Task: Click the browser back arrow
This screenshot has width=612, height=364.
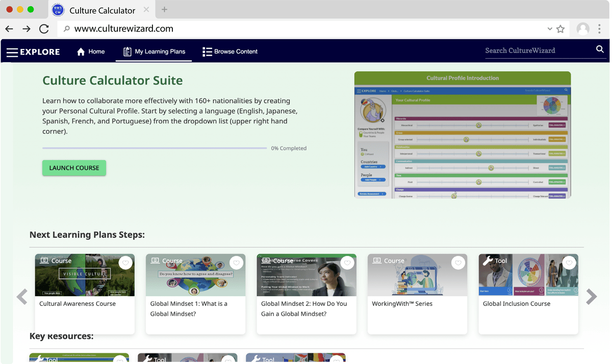Action: pyautogui.click(x=9, y=29)
